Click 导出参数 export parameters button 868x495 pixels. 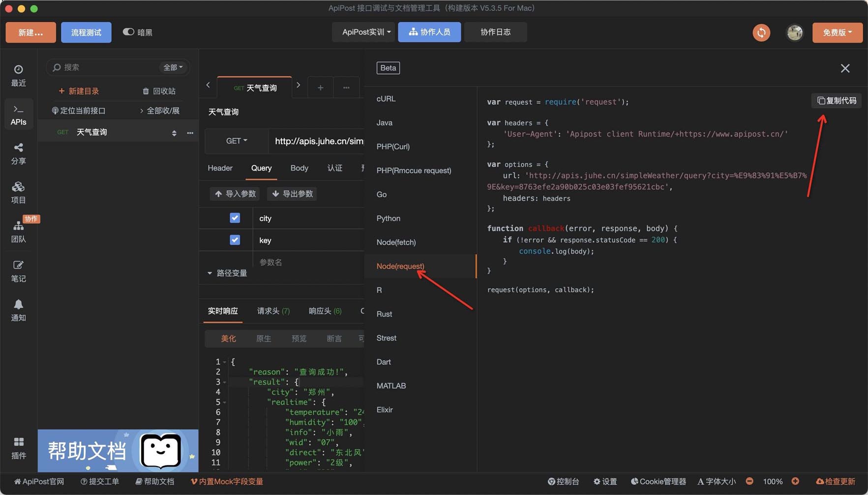pos(292,194)
